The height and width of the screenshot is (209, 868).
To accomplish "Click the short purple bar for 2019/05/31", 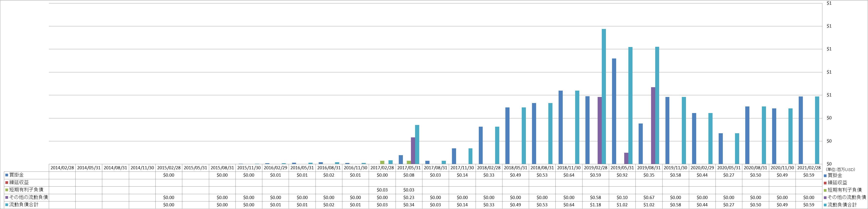I will click(x=626, y=159).
